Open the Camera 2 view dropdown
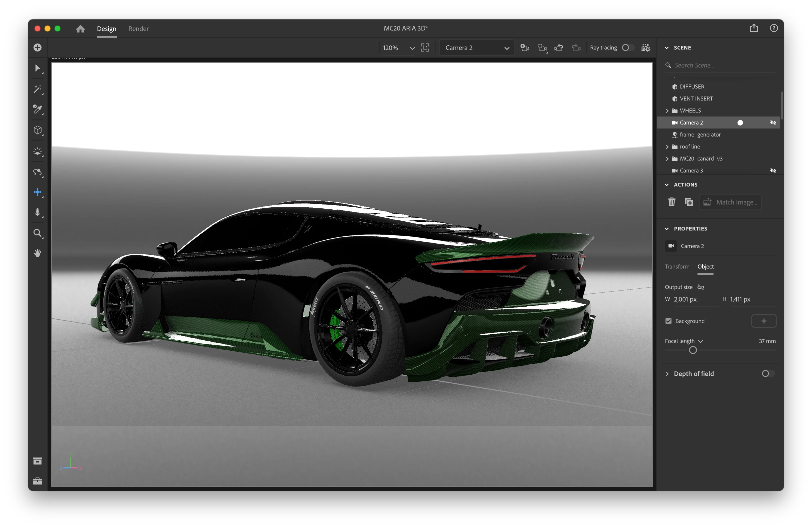This screenshot has width=812, height=528. [476, 48]
